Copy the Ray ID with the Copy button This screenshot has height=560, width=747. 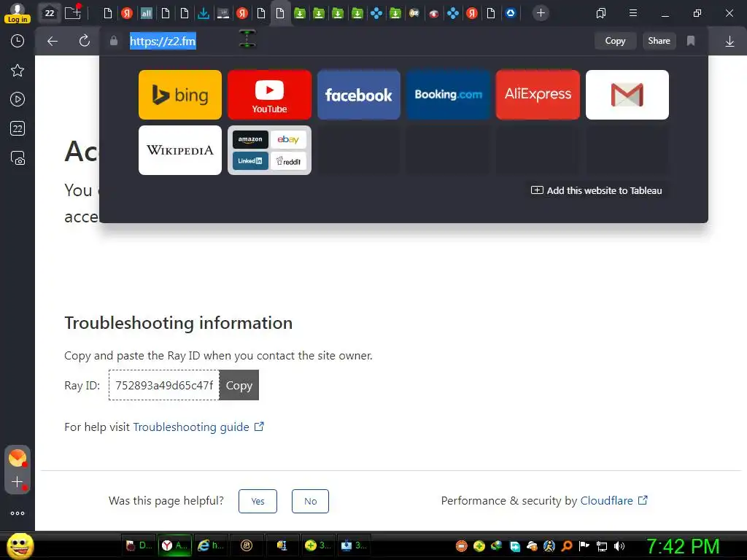pos(239,385)
